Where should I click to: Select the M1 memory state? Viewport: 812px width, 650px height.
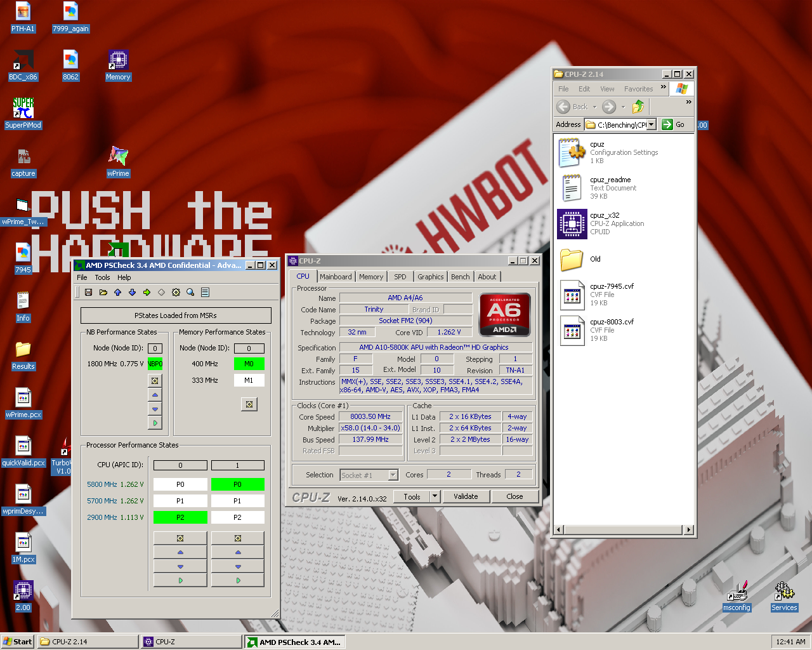[x=249, y=380]
